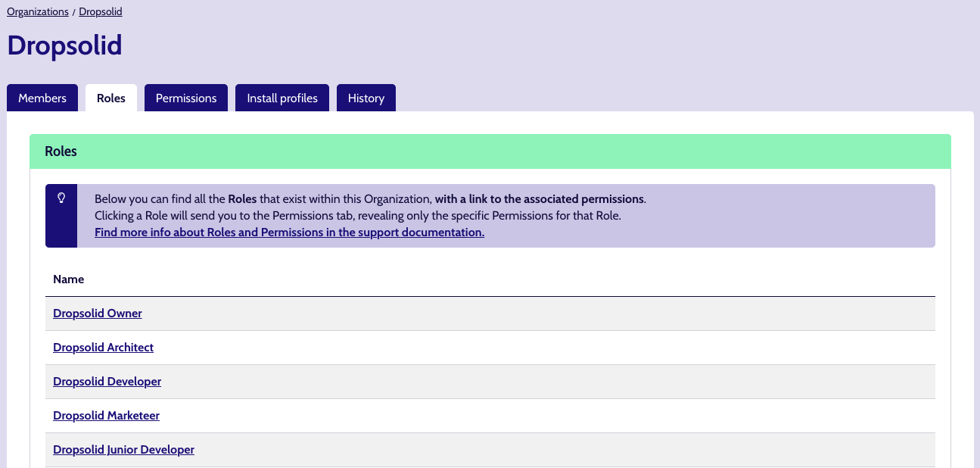Open the Dropsolid Developer role
Viewport: 980px width, 468px height.
click(x=107, y=381)
